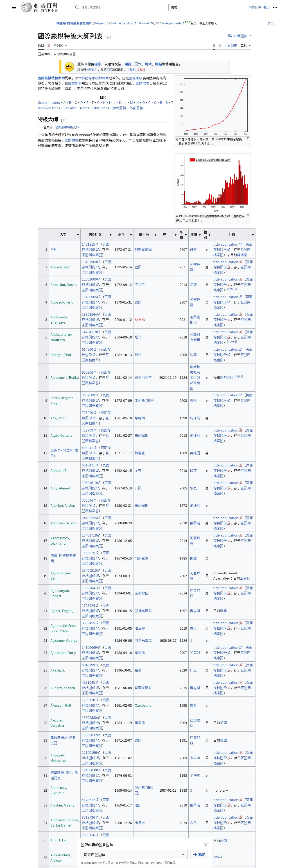Open the 土耳其 link in Aghamaliyev row
289x868 pixels.
point(245,578)
